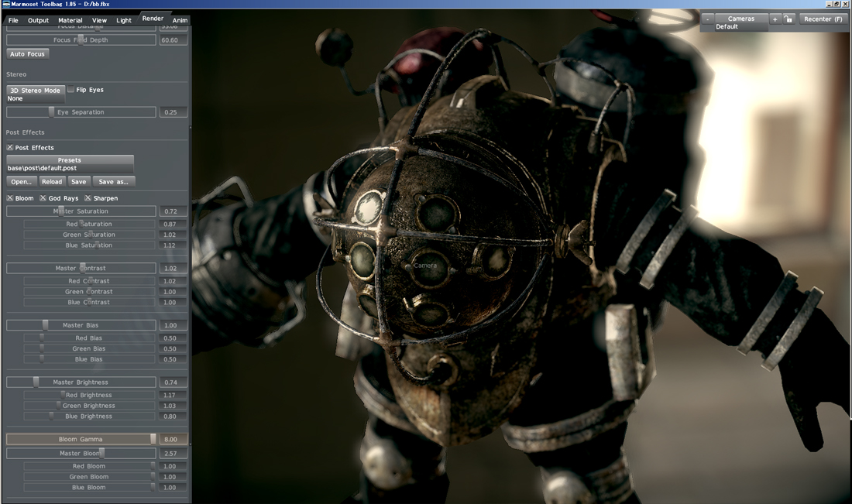Switch to the Material tab

tap(70, 20)
